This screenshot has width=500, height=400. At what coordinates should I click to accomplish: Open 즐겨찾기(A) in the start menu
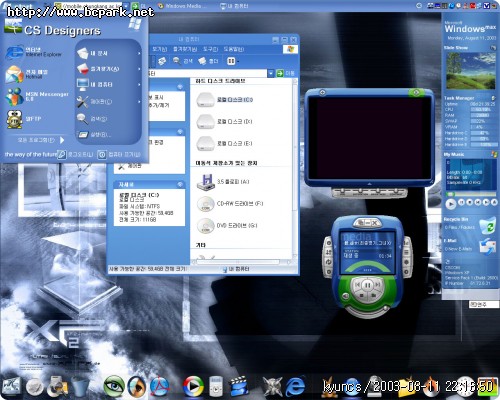coord(108,69)
